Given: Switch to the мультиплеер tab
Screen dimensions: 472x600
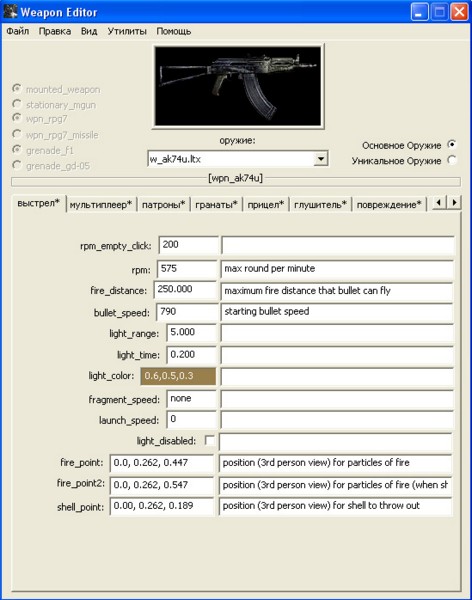Looking at the screenshot, I should click(x=101, y=205).
